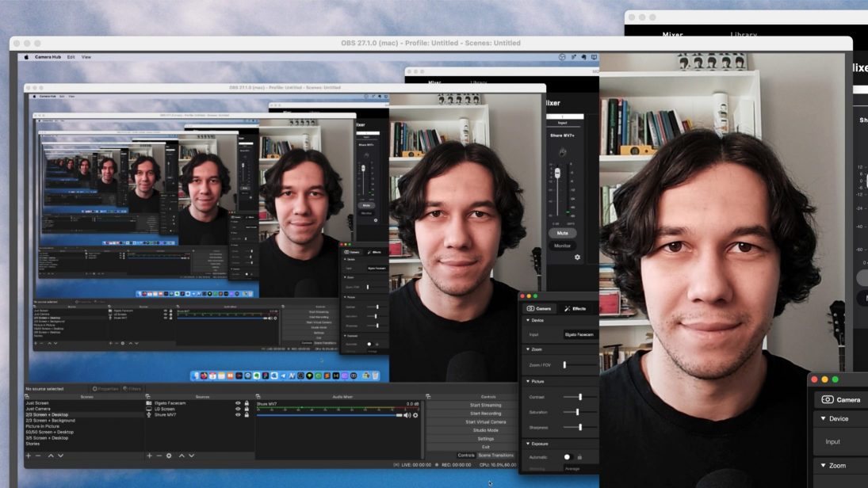Open Shure MV7 audio options gear in Audio Mixer
868x488 pixels.
coord(415,415)
